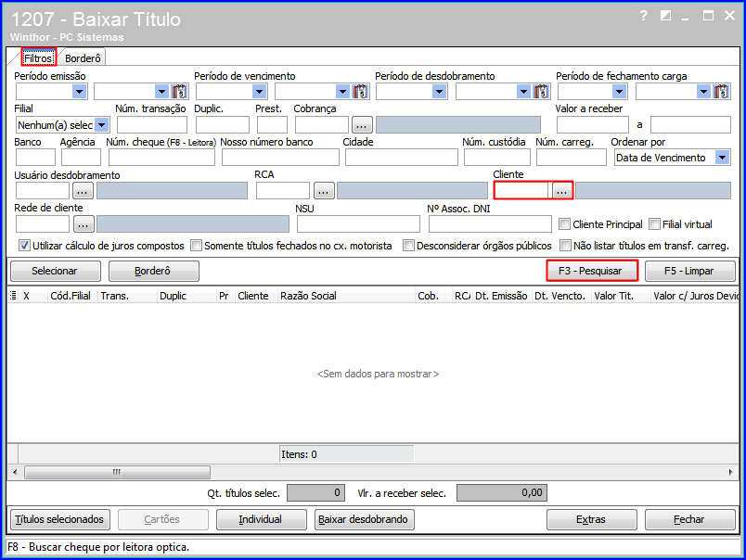Click the horizontal scrollbar right arrow

click(731, 472)
